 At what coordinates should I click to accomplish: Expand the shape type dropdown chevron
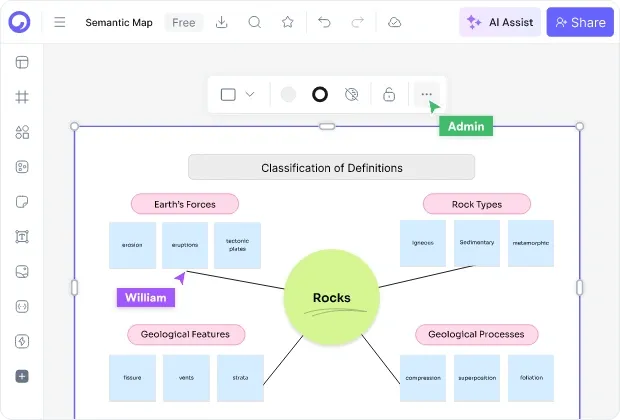250,94
